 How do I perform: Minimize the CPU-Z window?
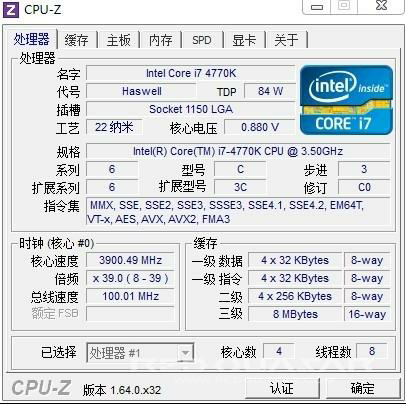tap(317, 6)
